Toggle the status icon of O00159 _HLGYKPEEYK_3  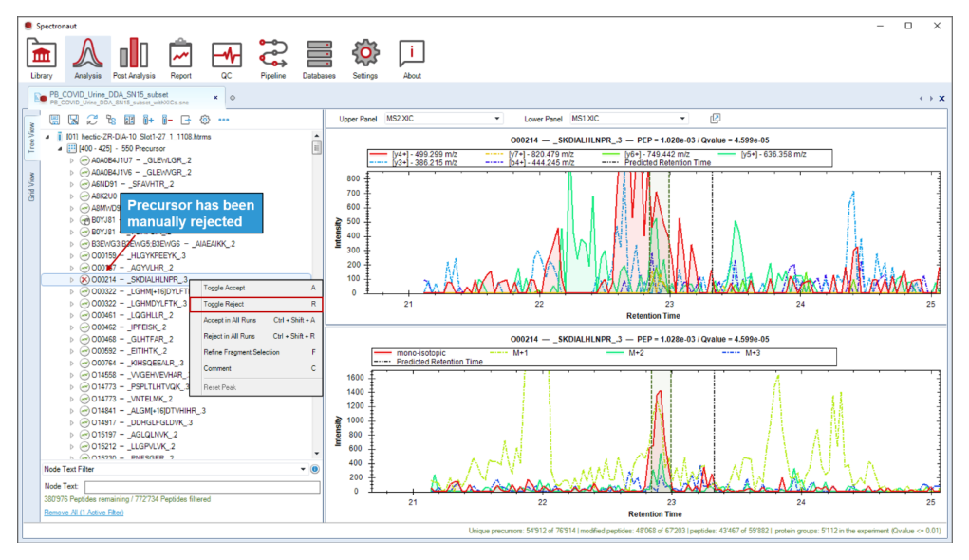point(84,255)
